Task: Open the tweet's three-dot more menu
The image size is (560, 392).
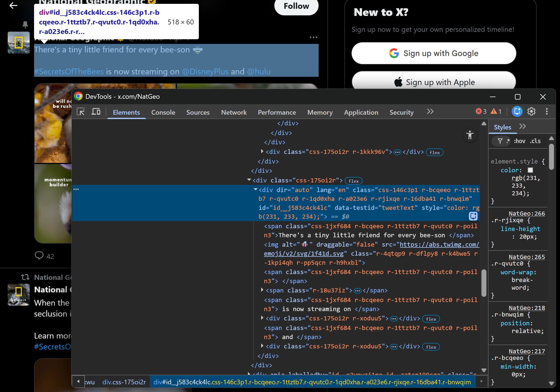Action: pyautogui.click(x=313, y=37)
